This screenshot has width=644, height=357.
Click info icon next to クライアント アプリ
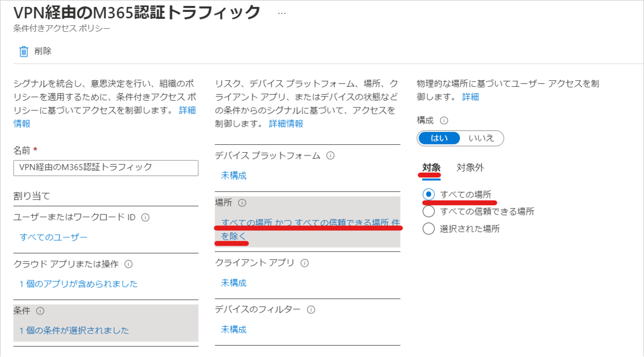[305, 263]
